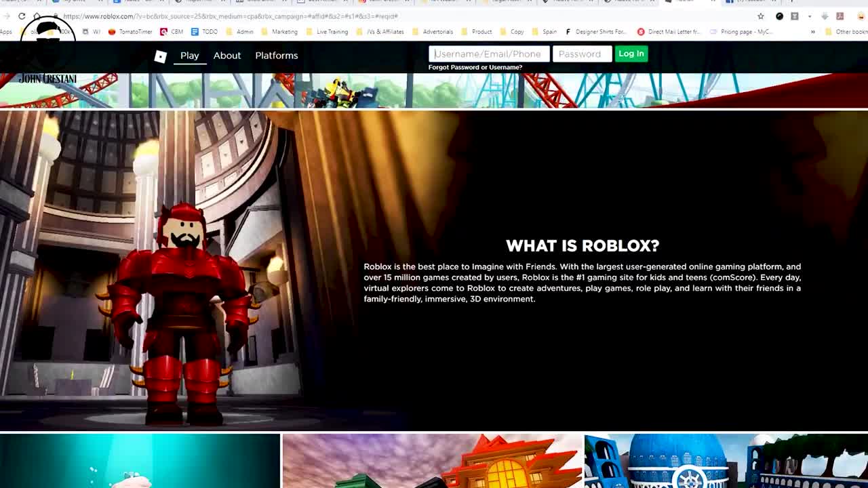This screenshot has width=868, height=488.
Task: Focus the Password field
Action: point(582,54)
